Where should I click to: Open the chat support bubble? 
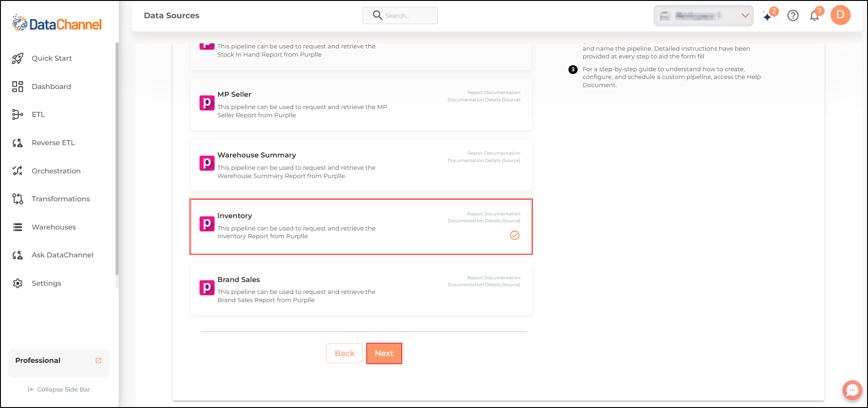[x=852, y=390]
